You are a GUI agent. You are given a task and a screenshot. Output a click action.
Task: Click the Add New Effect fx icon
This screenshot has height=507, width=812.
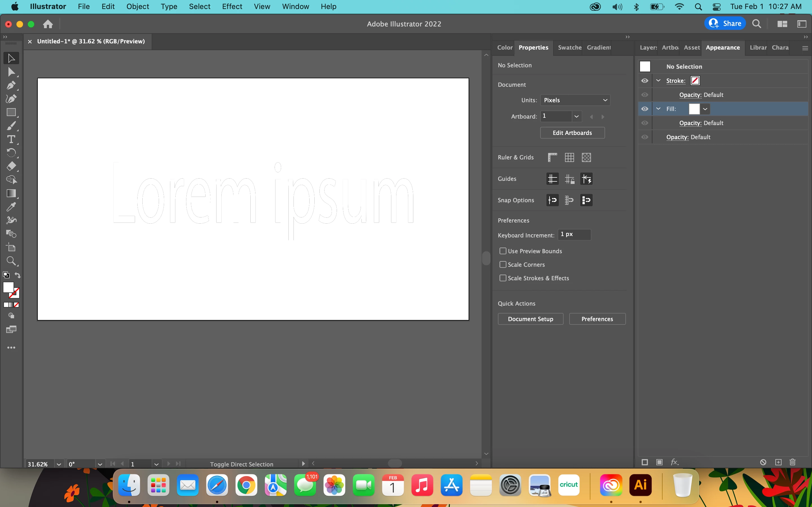674,462
